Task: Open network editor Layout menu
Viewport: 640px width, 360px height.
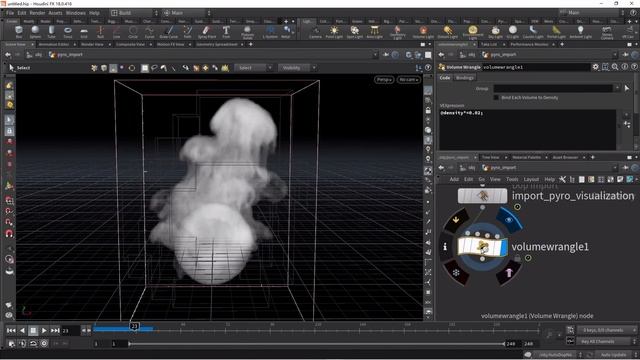Action: (531, 179)
